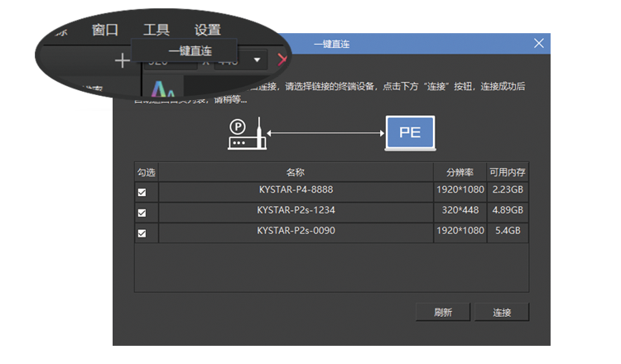Click the 刷新 refresh button
This screenshot has height=364, width=621.
click(443, 313)
